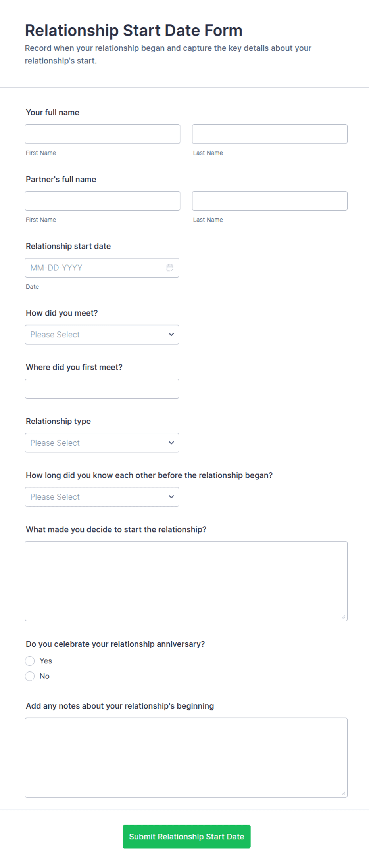Click Submit Relationship Start Date button
The height and width of the screenshot is (868, 369).
point(186,837)
